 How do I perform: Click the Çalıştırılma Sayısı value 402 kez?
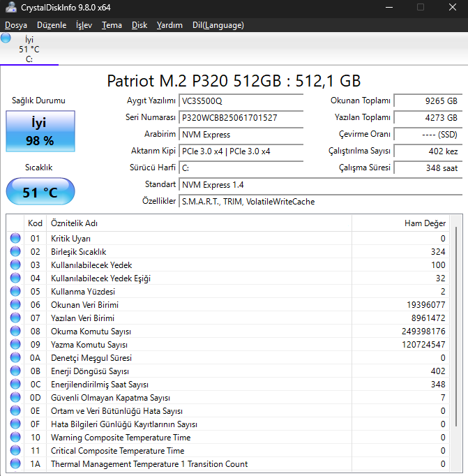[428, 151]
